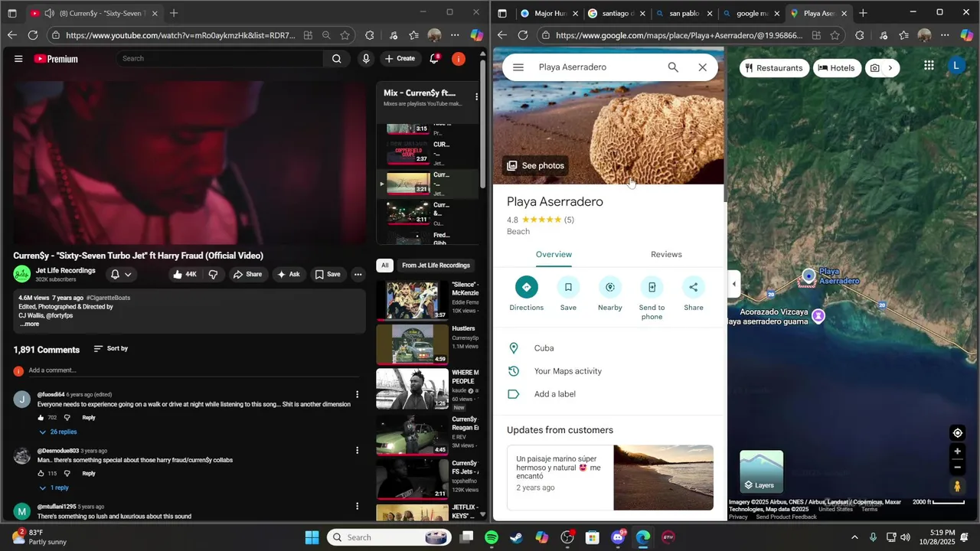Screen dimensions: 980x551
Task: Expand 1 reply under @Desmodue803 comment
Action: coord(54,487)
